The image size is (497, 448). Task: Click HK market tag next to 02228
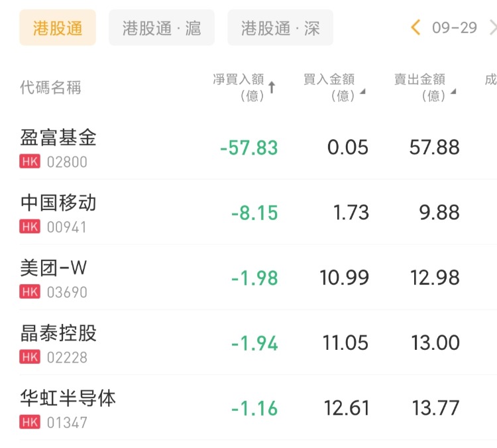pyautogui.click(x=30, y=357)
